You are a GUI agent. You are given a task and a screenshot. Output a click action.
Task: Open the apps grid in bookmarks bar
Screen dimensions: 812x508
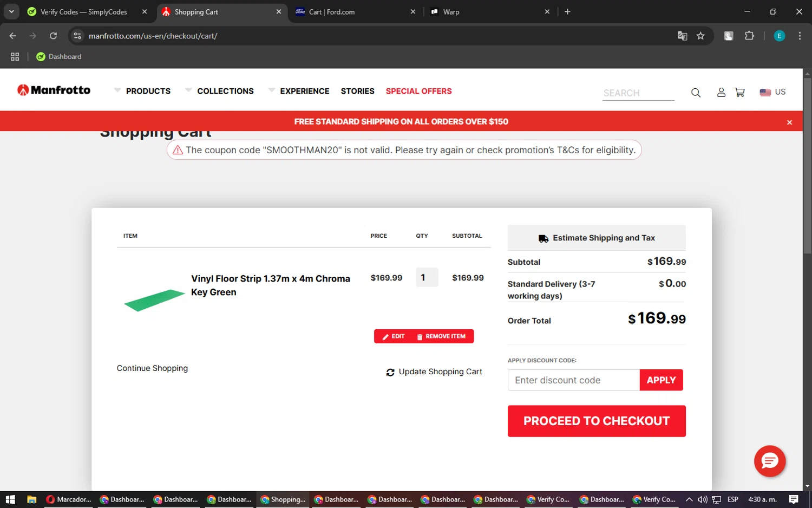click(x=15, y=56)
